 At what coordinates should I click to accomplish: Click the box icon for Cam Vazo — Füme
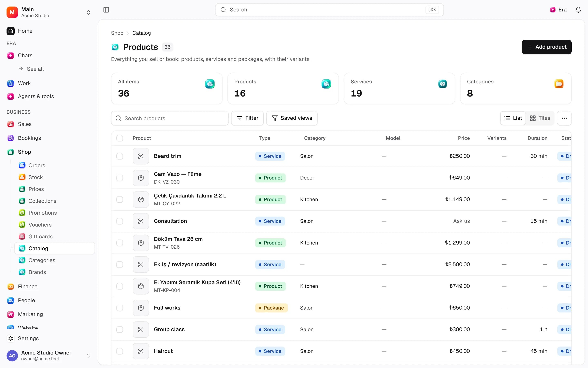click(141, 178)
